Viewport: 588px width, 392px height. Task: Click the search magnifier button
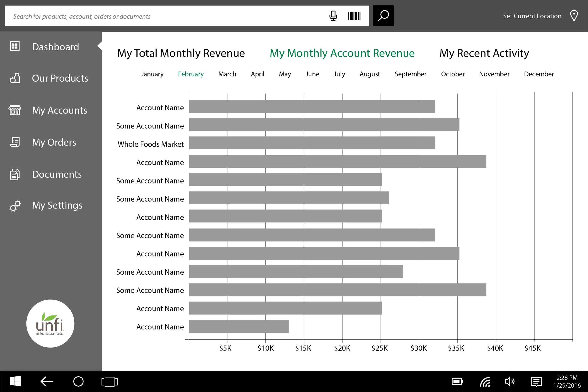383,16
